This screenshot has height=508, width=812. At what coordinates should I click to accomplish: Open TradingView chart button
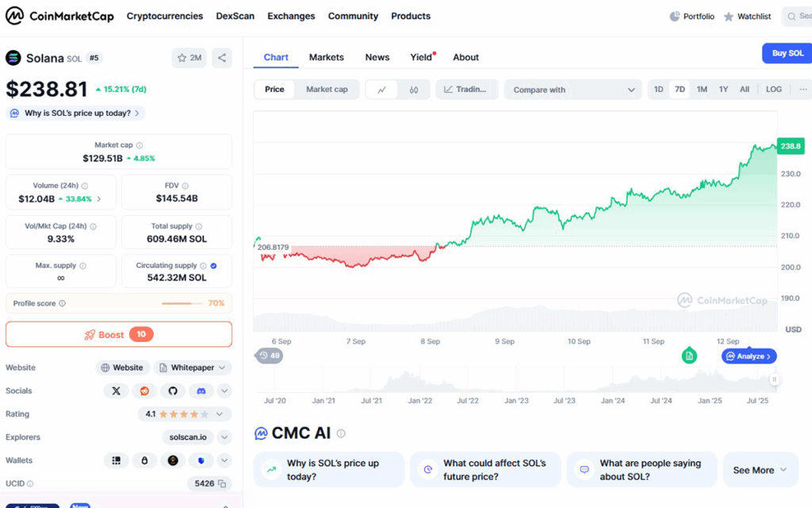pyautogui.click(x=466, y=90)
